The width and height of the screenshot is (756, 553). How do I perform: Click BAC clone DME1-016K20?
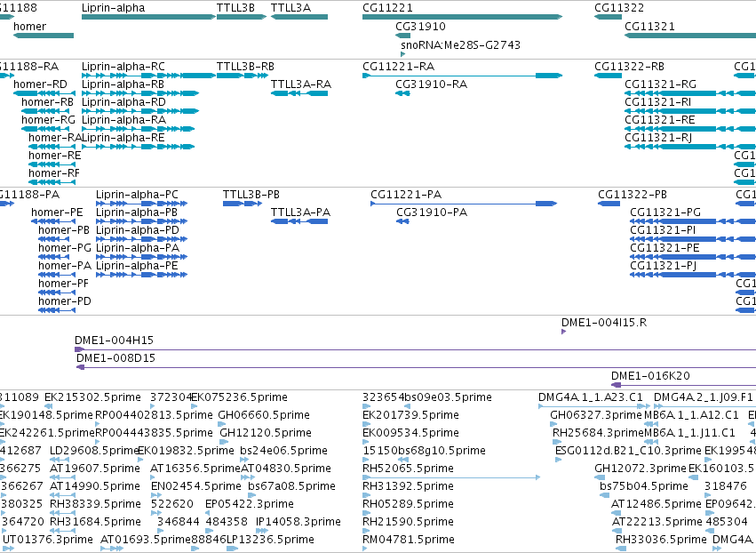(x=650, y=376)
